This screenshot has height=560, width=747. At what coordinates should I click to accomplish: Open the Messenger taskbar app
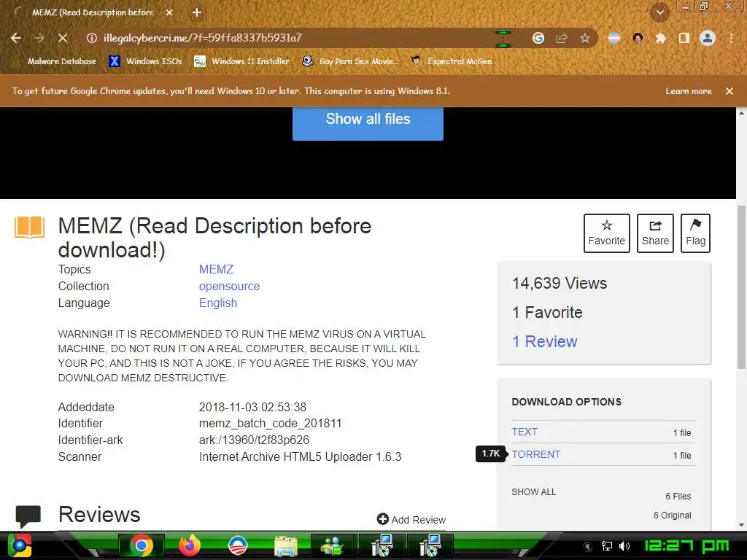[x=333, y=545]
